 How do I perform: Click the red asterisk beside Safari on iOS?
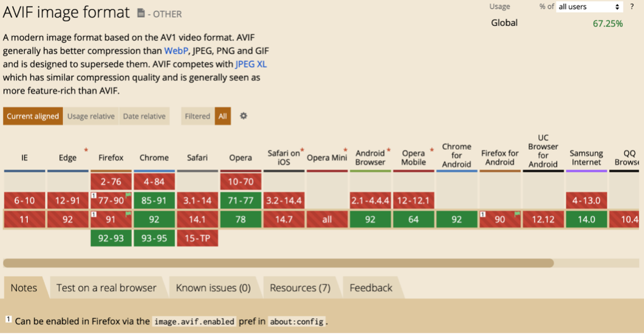(302, 149)
